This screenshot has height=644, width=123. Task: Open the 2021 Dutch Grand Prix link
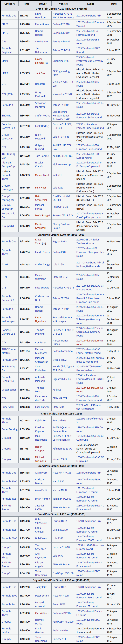[x=89, y=15]
